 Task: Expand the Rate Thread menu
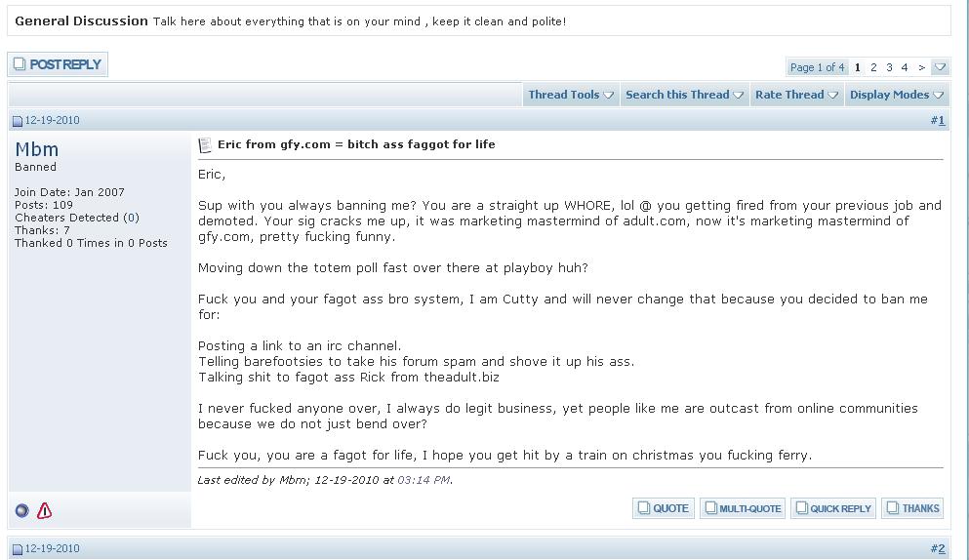(796, 95)
